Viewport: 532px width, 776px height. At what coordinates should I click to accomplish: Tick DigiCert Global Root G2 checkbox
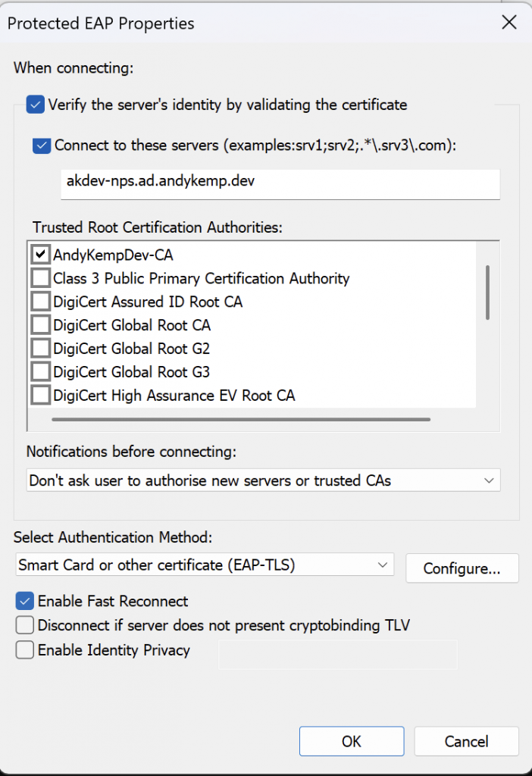pos(41,349)
